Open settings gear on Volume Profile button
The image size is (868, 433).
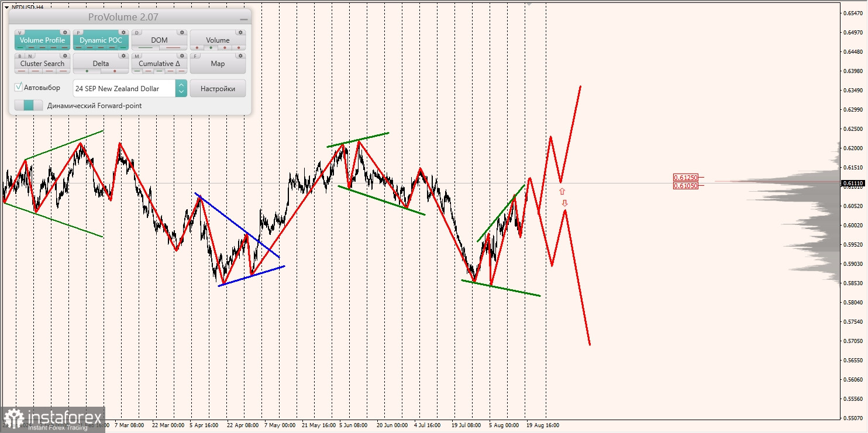click(65, 32)
